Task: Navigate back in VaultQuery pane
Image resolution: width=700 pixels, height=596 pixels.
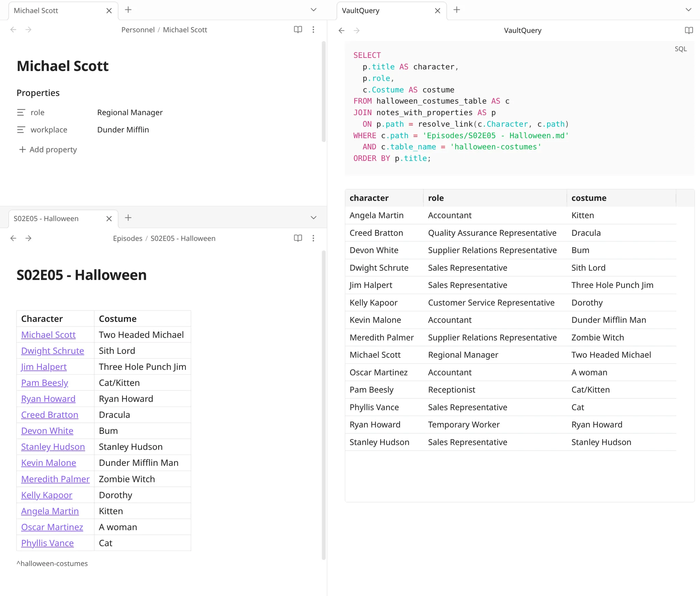Action: tap(341, 30)
